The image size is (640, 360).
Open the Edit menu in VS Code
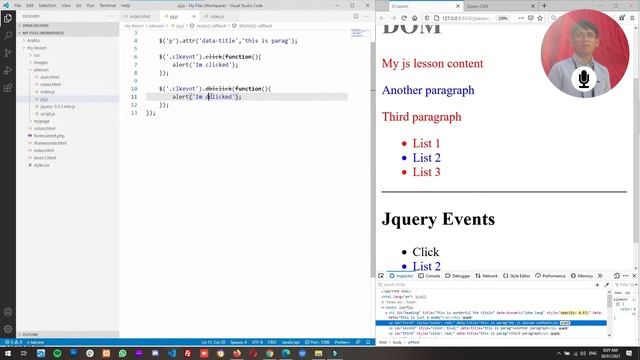(30, 5)
